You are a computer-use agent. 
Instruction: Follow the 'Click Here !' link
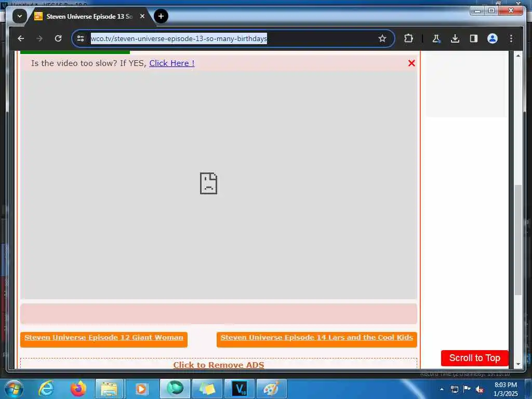pyautogui.click(x=171, y=63)
